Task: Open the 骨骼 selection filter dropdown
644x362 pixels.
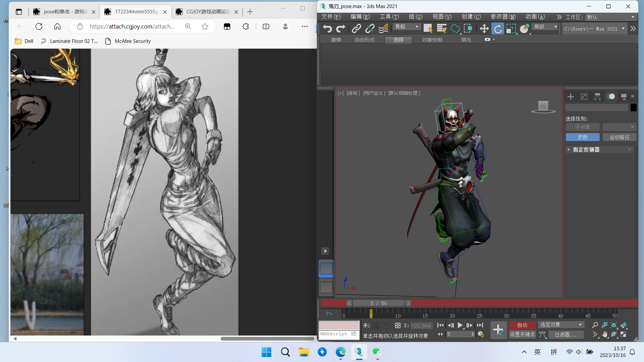Action: click(x=407, y=27)
